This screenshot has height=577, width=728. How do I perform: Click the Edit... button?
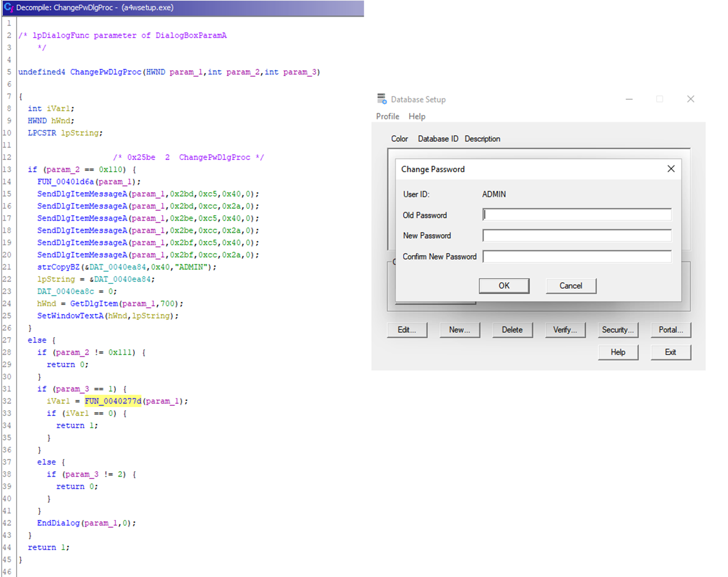click(406, 330)
